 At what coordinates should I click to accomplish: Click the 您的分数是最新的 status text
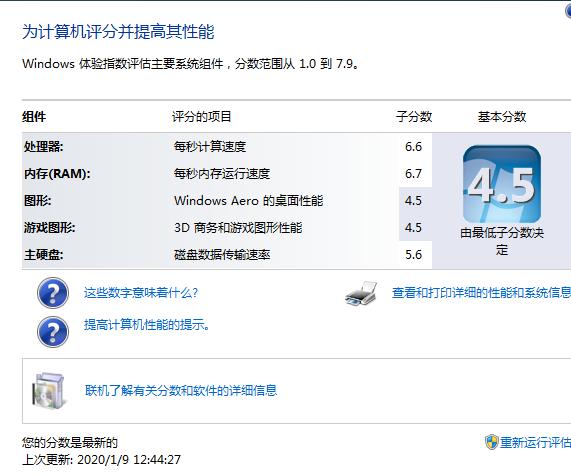70,443
